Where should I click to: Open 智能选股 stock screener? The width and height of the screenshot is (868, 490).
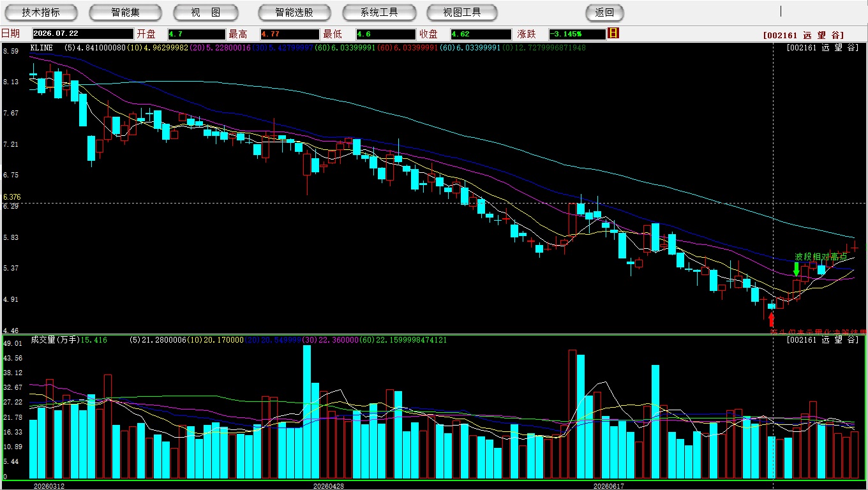point(294,12)
